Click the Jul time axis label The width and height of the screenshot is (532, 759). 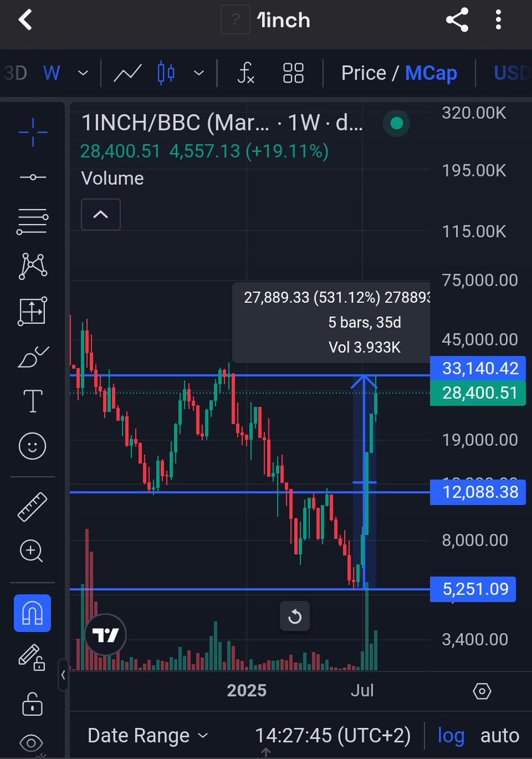(x=362, y=690)
